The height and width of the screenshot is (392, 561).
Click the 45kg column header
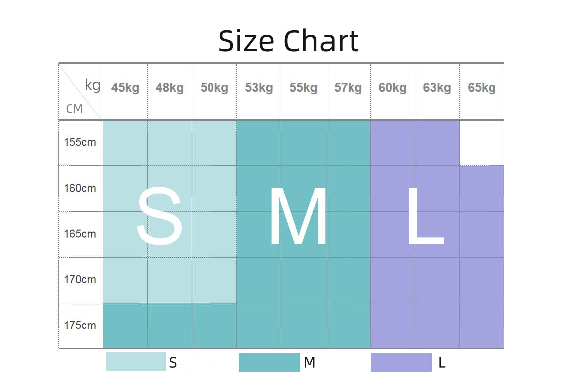coord(125,88)
